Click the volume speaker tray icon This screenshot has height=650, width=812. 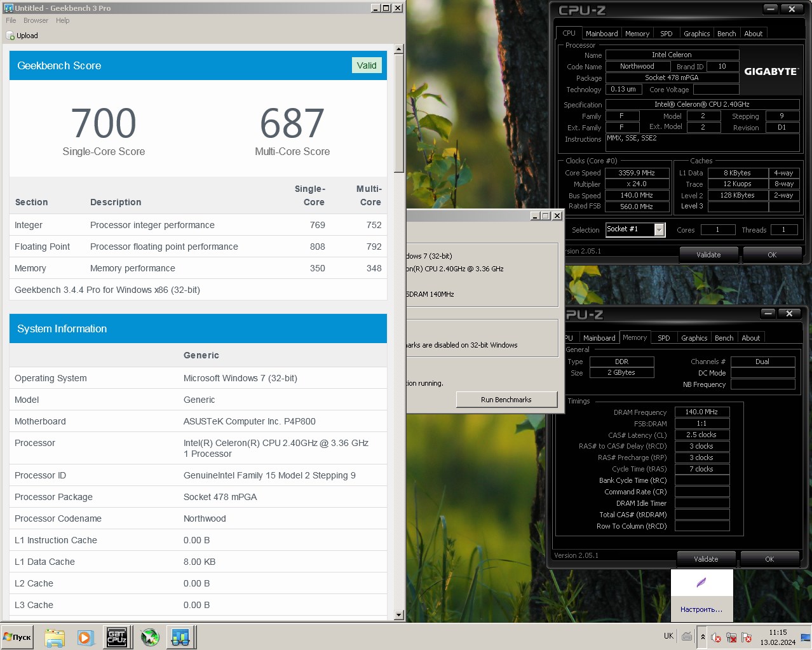point(716,637)
